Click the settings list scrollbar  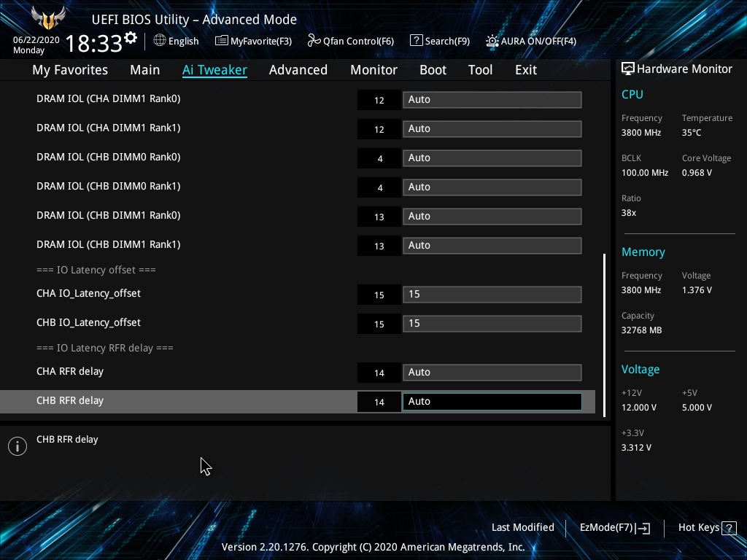605,335
